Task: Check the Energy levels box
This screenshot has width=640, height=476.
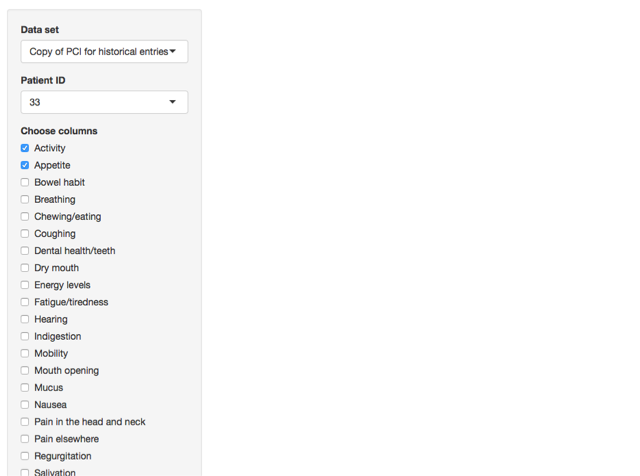Action: tap(25, 285)
